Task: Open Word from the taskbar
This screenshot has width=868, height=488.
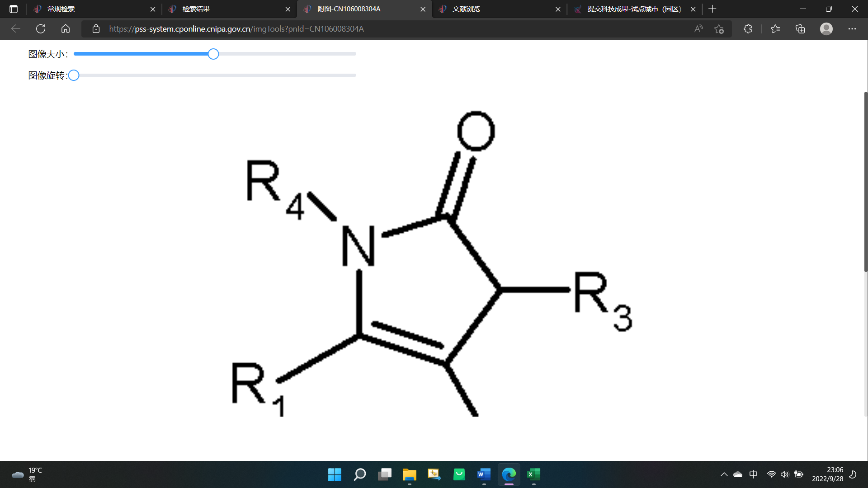Action: pos(484,474)
